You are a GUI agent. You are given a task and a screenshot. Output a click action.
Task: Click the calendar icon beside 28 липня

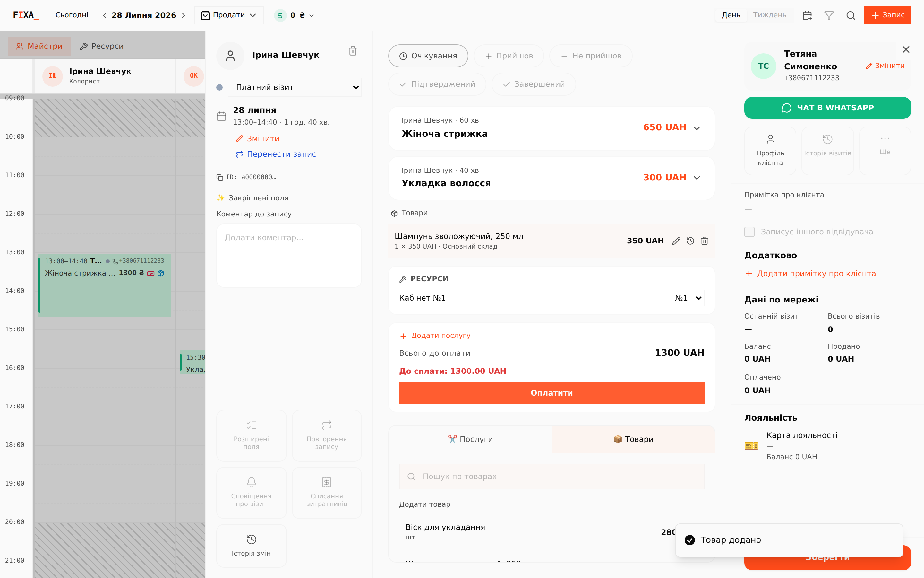coord(221,116)
